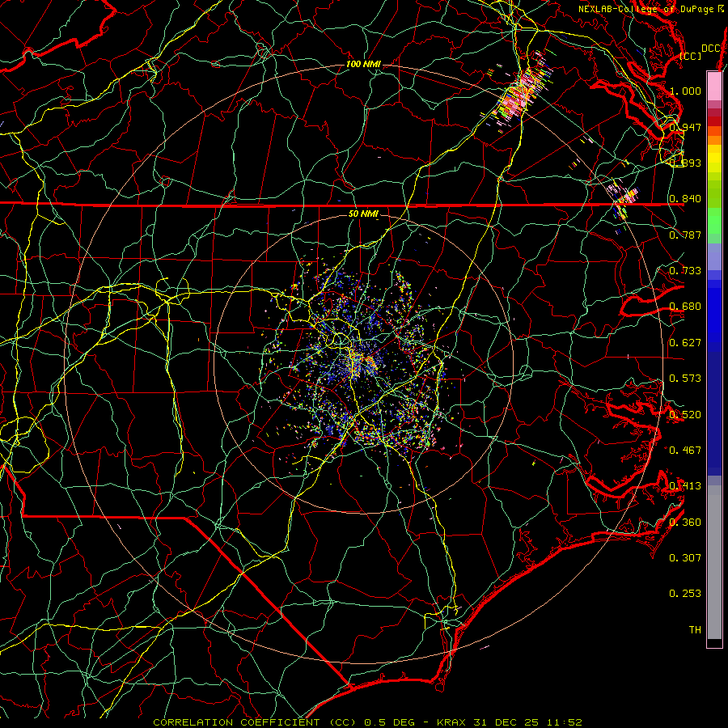Click the 50 NMI range ring label
728x728 pixels.
363,214
